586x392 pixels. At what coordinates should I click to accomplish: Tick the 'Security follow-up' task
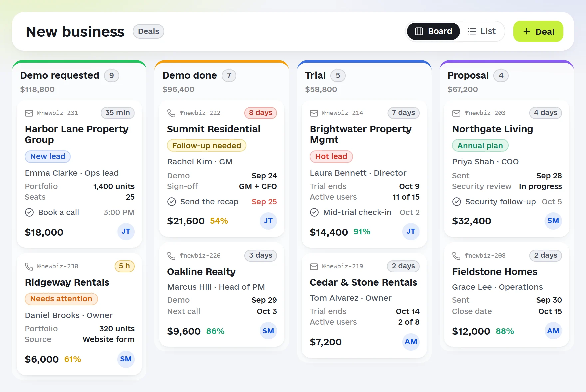point(457,202)
